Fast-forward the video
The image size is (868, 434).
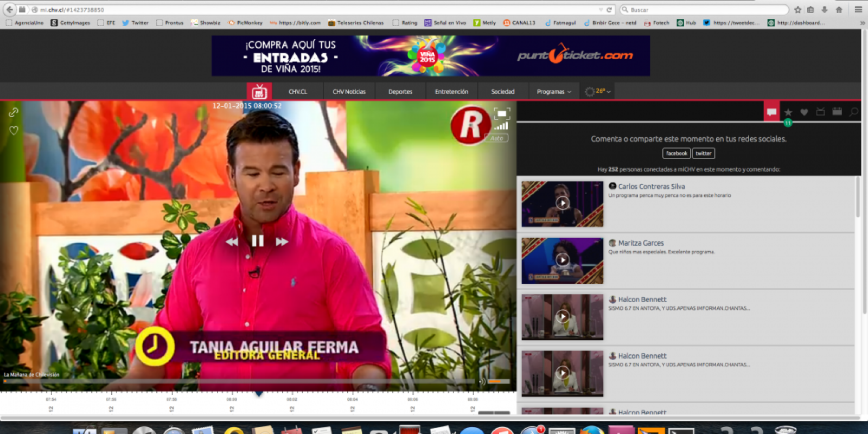[282, 241]
